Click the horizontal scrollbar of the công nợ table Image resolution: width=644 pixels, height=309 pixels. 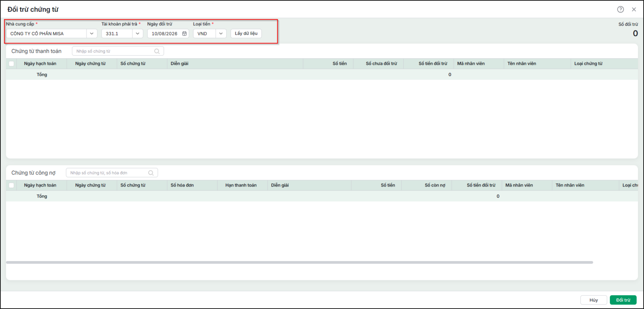299,262
